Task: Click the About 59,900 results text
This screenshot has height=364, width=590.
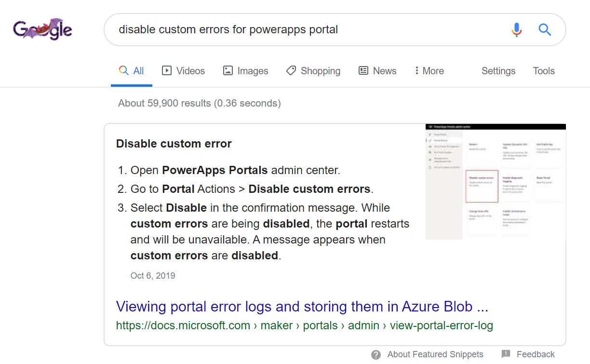Action: click(x=199, y=103)
